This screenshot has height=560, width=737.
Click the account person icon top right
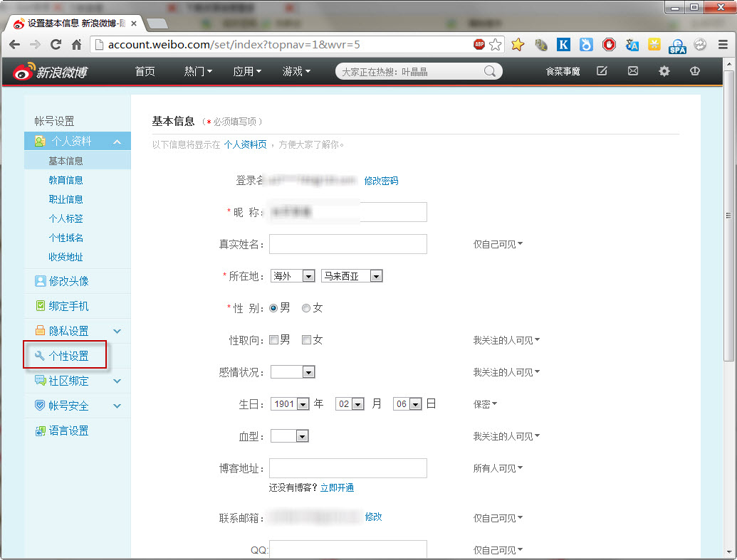click(694, 71)
